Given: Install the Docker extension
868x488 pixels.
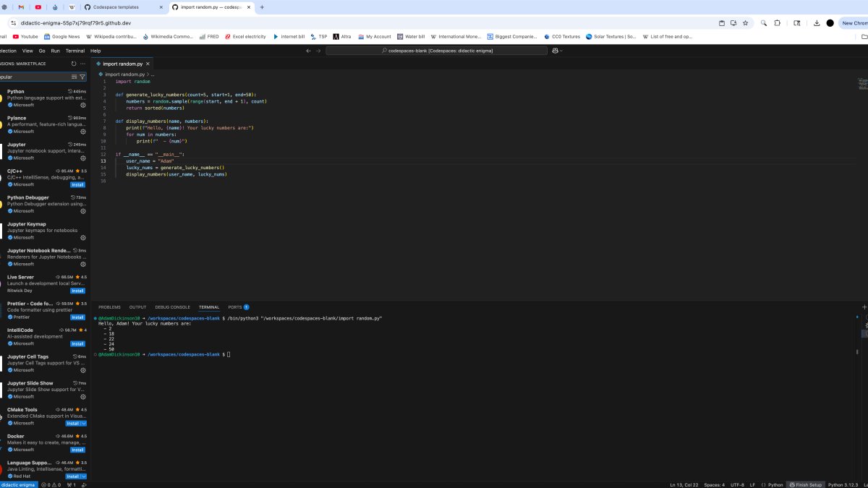Looking at the screenshot, I should [x=77, y=450].
